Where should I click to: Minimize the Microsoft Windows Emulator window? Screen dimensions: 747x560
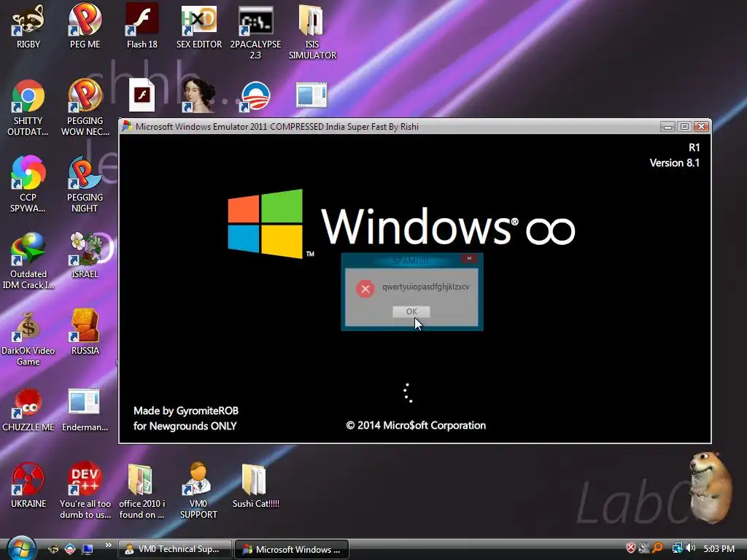click(667, 127)
